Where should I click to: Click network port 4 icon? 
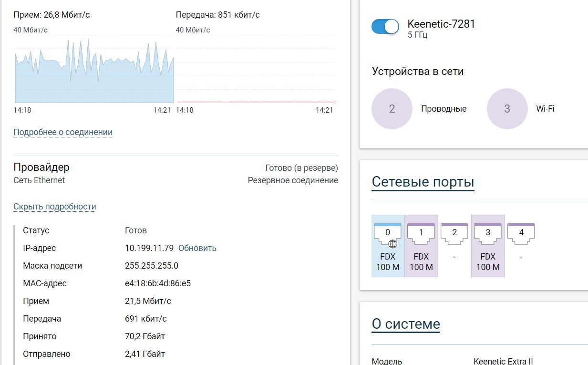521,232
